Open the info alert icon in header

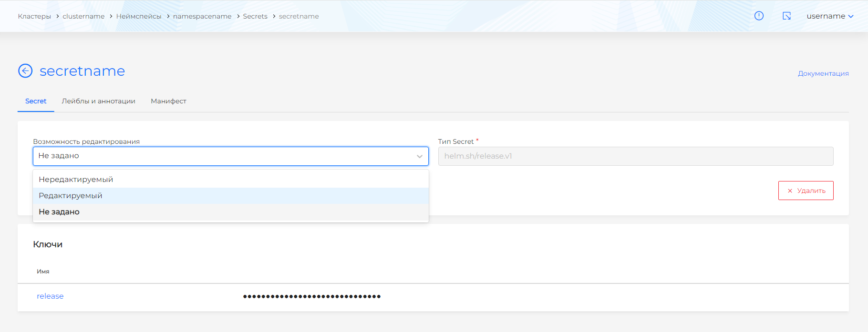(759, 16)
